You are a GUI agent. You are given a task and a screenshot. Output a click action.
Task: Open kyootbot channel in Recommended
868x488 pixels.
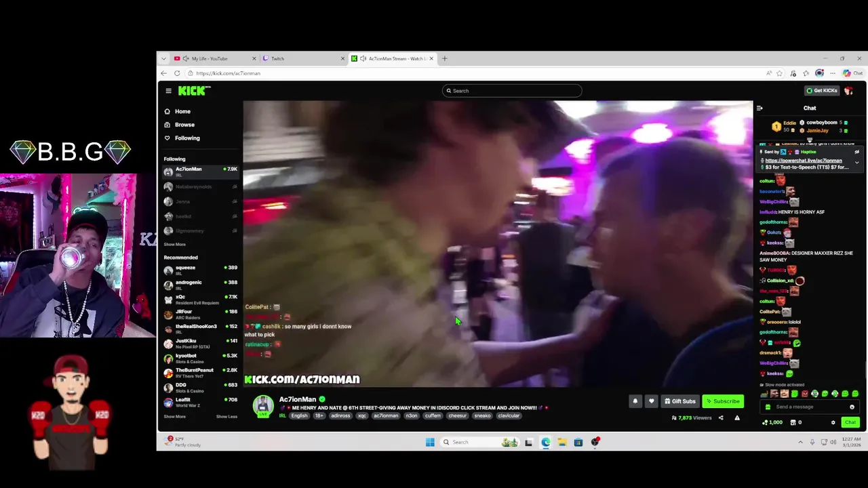201,357
